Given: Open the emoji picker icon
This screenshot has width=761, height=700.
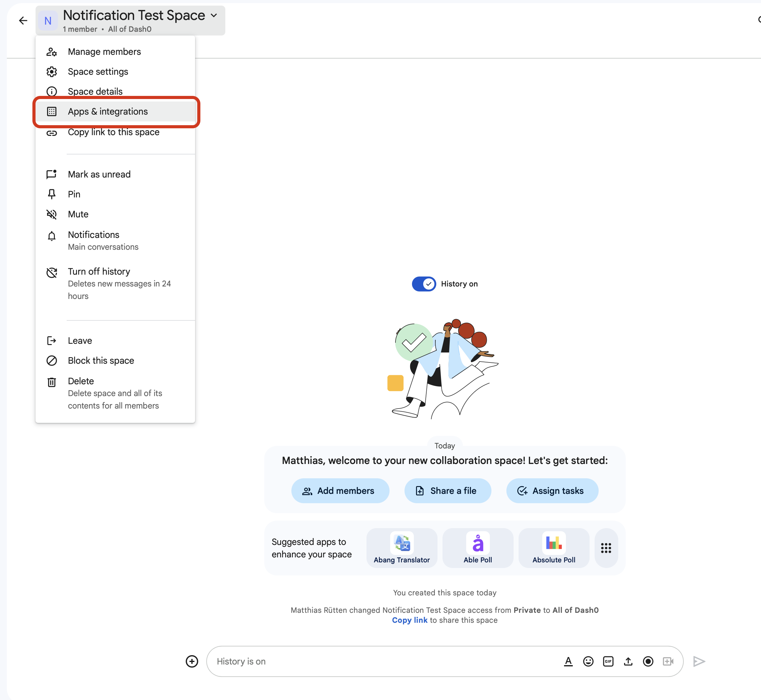Looking at the screenshot, I should (588, 661).
